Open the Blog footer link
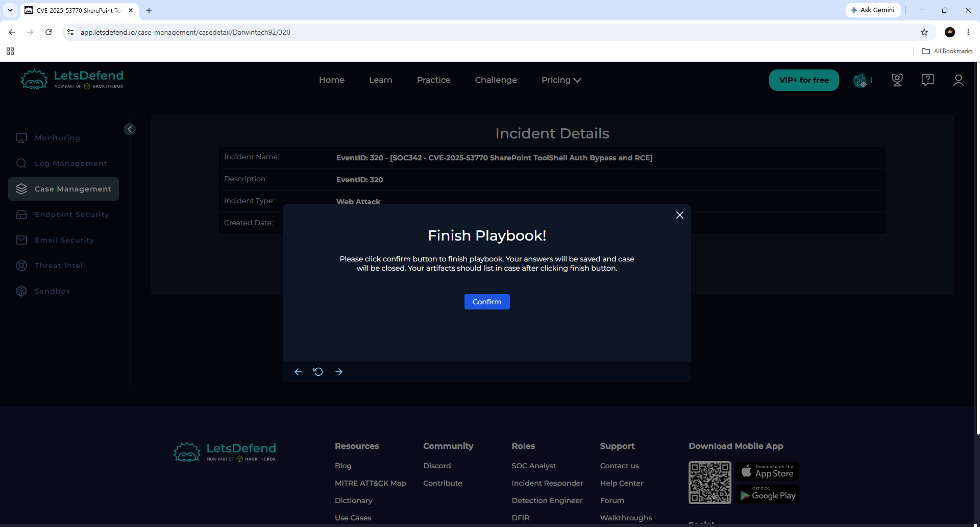 [x=343, y=466]
